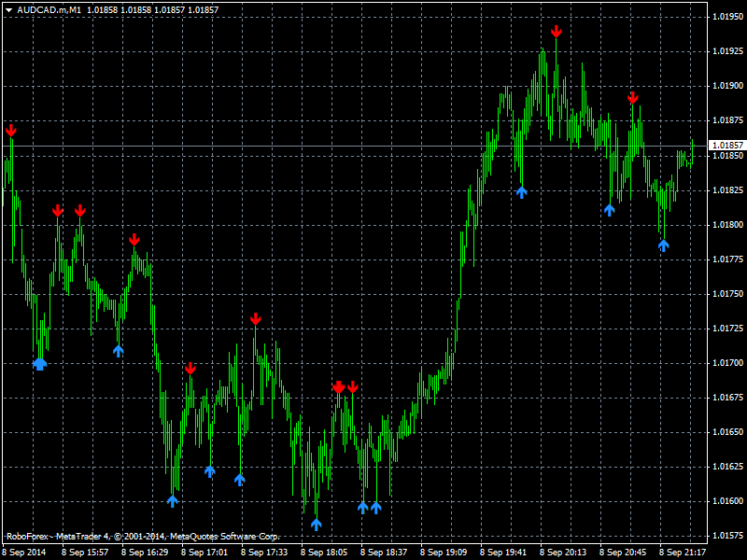Image resolution: width=747 pixels, height=560 pixels.
Task: Open the chart menu triangle beside AUDCAD.m,M1
Action: click(8, 10)
